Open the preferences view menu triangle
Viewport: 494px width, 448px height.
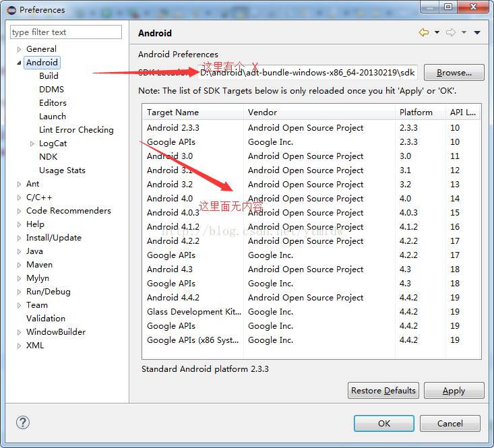point(477,32)
